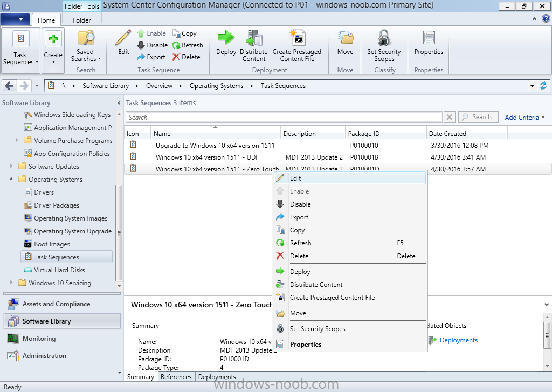Click Enable in ribbon Task Sequence group
552x392 pixels.
click(x=151, y=33)
